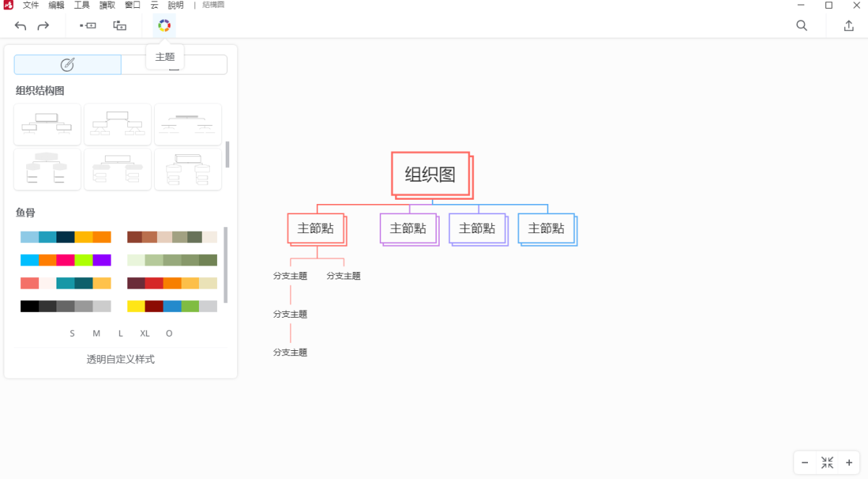This screenshot has width=868, height=479.
Task: Click the fit-to-screen icon bottom right
Action: 827,462
